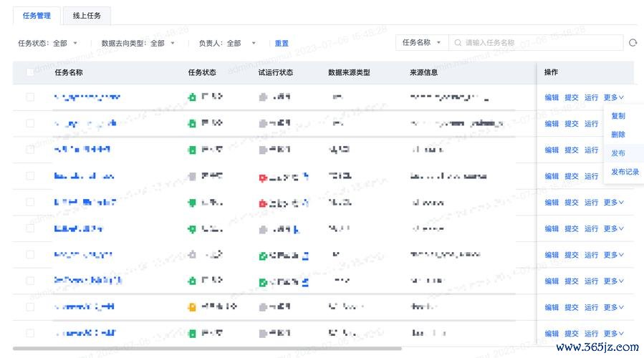The image size is (644, 358).
Task: Click the 试运行状态 column header
Action: pos(276,72)
